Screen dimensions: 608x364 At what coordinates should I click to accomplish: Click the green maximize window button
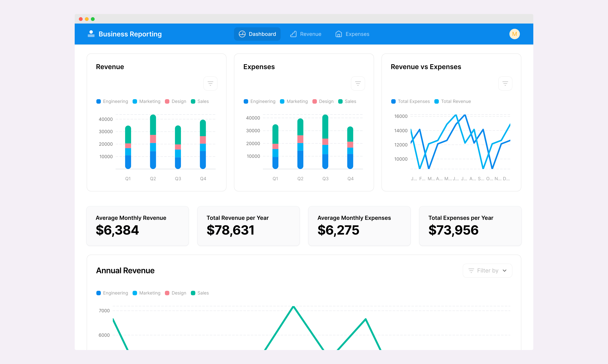point(93,19)
